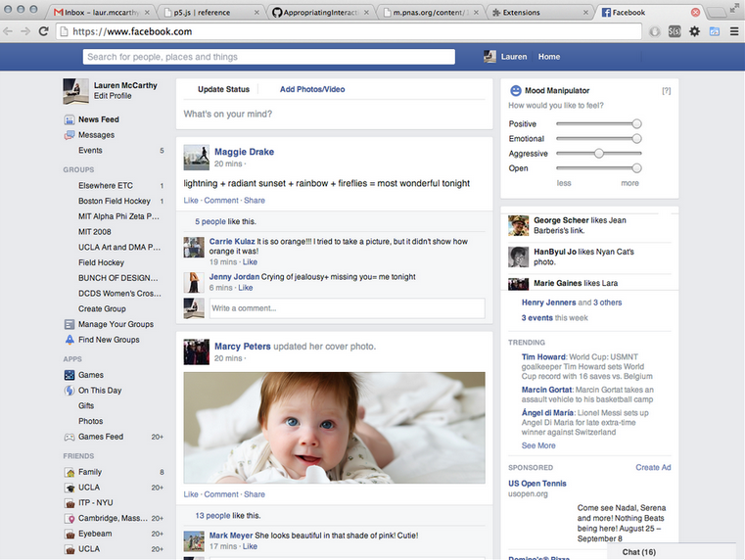This screenshot has width=745, height=560.
Task: Switch to the p5.js reference tab
Action: coord(210,13)
